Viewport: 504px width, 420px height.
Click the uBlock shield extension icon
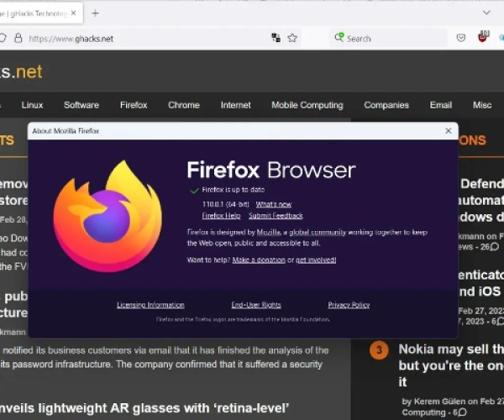pos(483,38)
